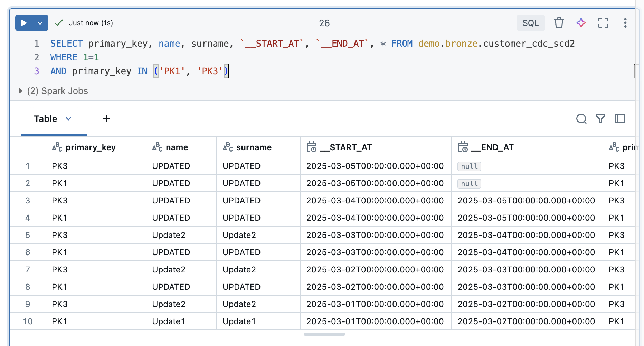Click the __END_AT column header

click(x=497, y=147)
